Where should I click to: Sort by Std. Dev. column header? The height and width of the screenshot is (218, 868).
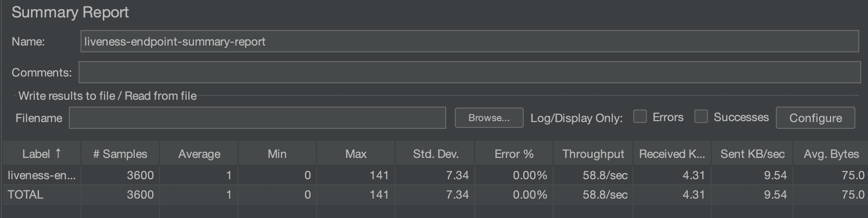point(435,154)
